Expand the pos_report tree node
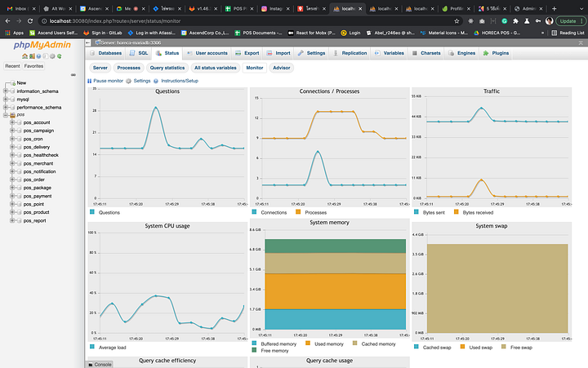This screenshot has height=368, width=588. (12, 220)
